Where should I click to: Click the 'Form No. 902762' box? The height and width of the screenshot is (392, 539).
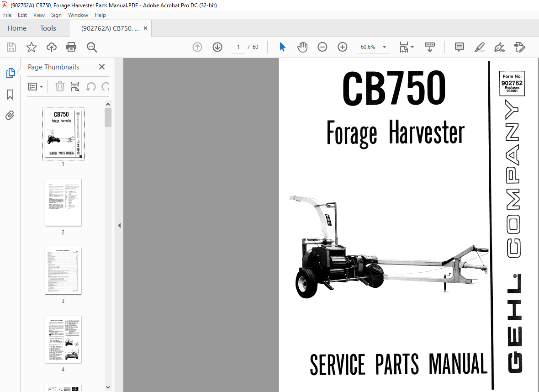[x=512, y=83]
